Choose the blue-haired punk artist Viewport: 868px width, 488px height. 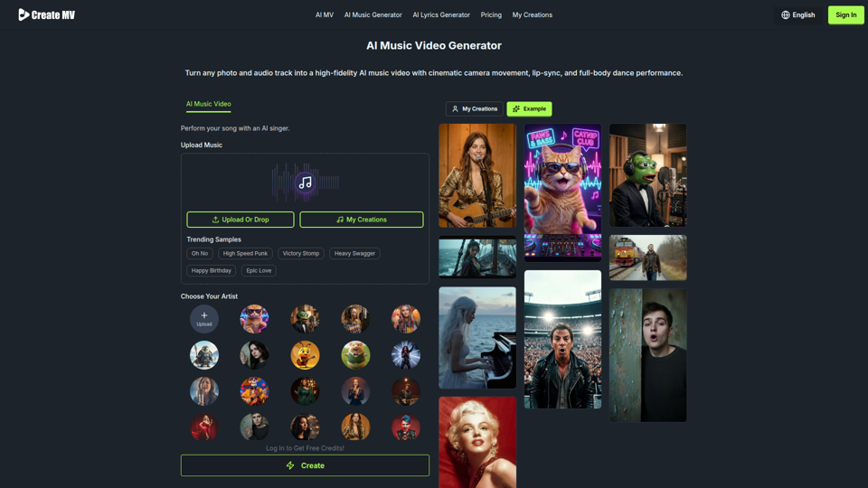pos(406,427)
